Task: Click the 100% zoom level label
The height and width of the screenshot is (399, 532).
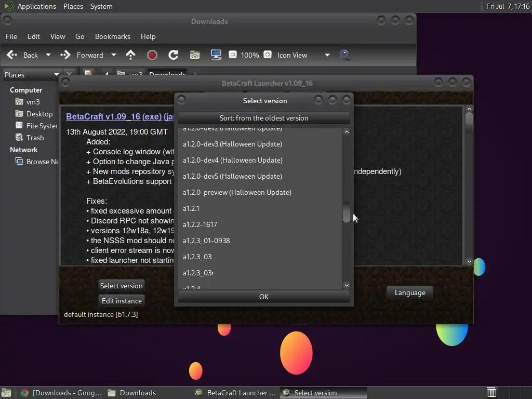Action: [x=250, y=55]
